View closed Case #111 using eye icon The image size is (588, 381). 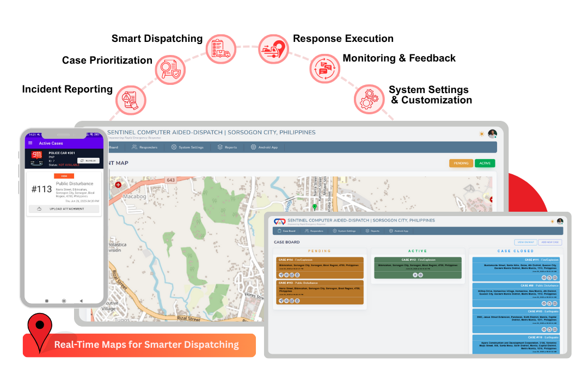pyautogui.click(x=543, y=278)
